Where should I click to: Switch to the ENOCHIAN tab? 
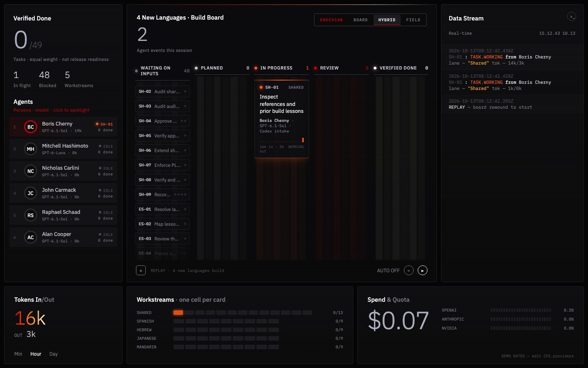point(332,20)
